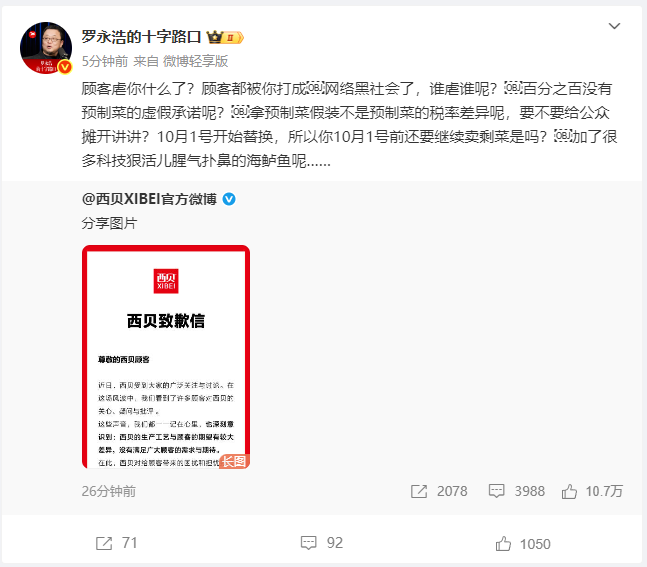647x567 pixels.
Task: Repost this post with 71 shares
Action: pyautogui.click(x=104, y=543)
